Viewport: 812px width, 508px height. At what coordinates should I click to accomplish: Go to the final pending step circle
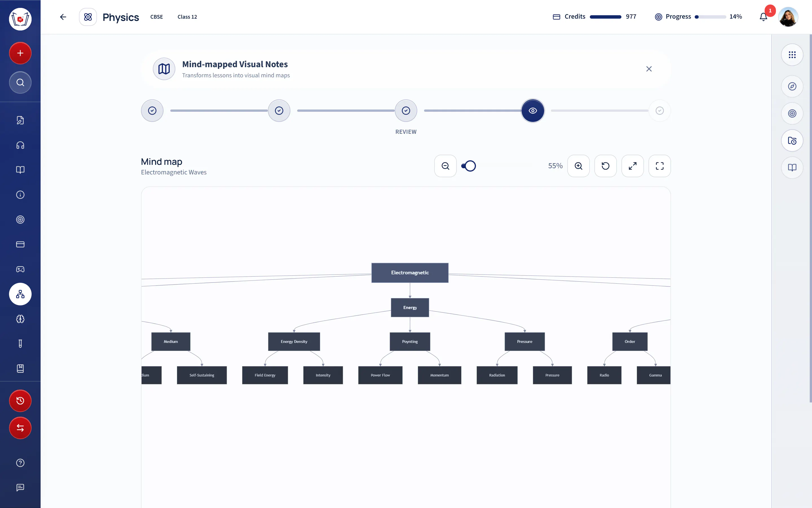point(660,111)
